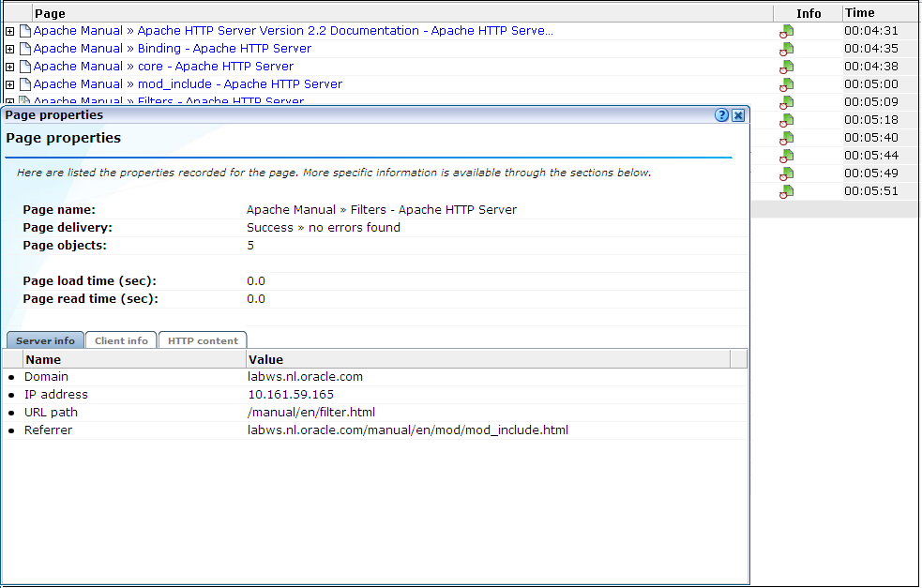Expand the Binding - Apache HTTP Server row
The height and width of the screenshot is (588, 922).
tap(10, 49)
